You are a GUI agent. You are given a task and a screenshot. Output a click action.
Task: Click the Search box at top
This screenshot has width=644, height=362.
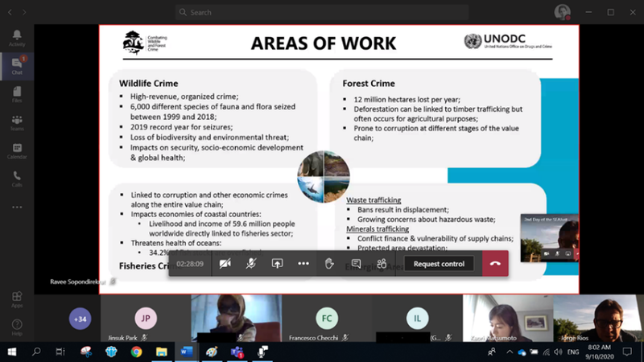tap(322, 12)
